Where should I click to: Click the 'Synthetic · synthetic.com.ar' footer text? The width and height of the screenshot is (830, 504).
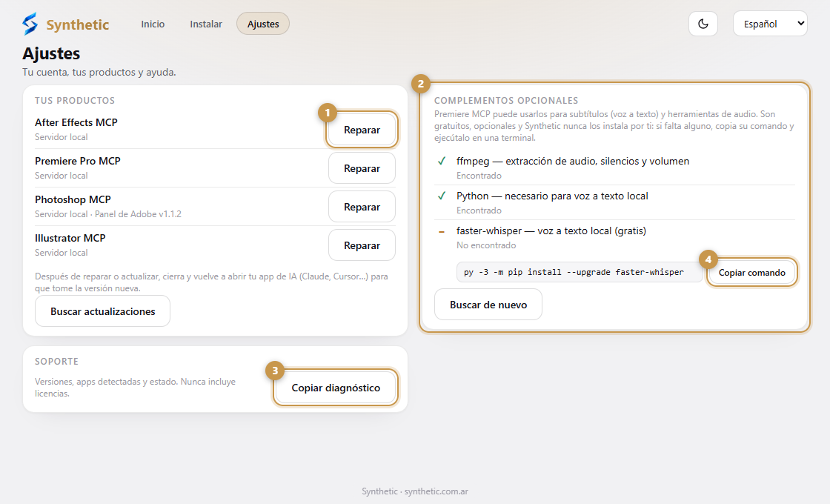tap(415, 491)
